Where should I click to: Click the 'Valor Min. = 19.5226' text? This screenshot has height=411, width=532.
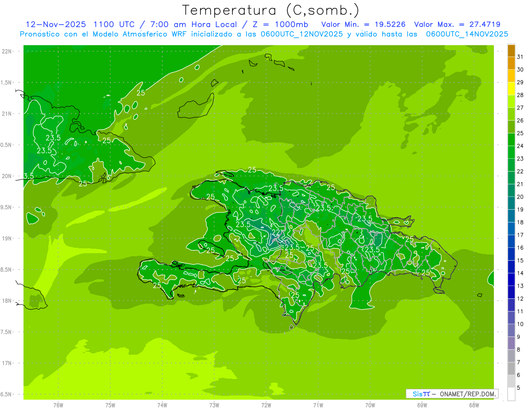click(x=363, y=24)
